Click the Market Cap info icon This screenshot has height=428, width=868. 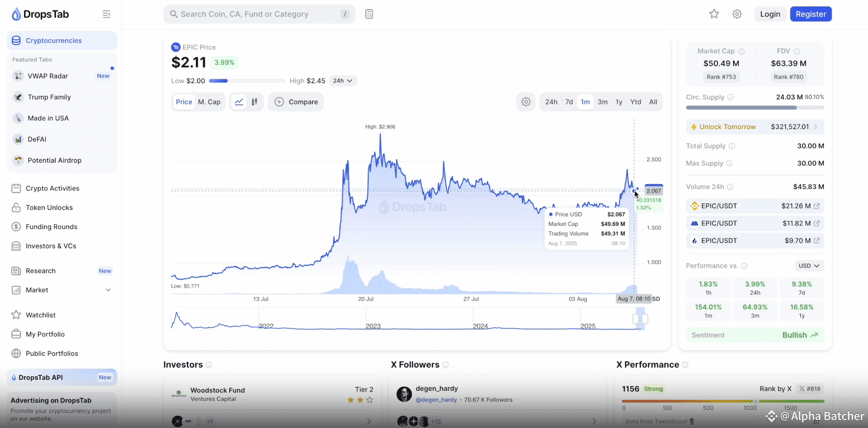point(741,51)
